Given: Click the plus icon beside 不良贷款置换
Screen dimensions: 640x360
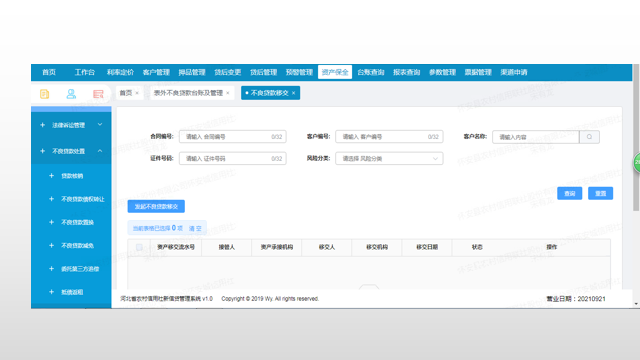Looking at the screenshot, I should [51, 222].
